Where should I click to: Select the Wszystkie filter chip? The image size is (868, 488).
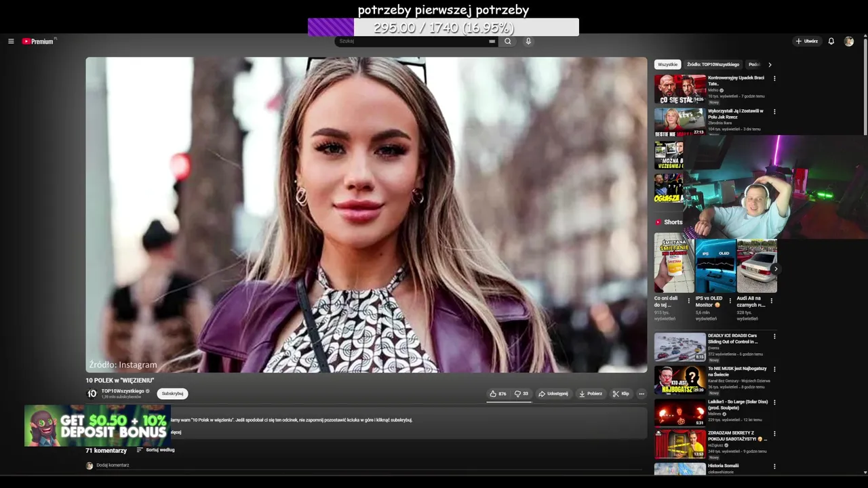tap(667, 64)
